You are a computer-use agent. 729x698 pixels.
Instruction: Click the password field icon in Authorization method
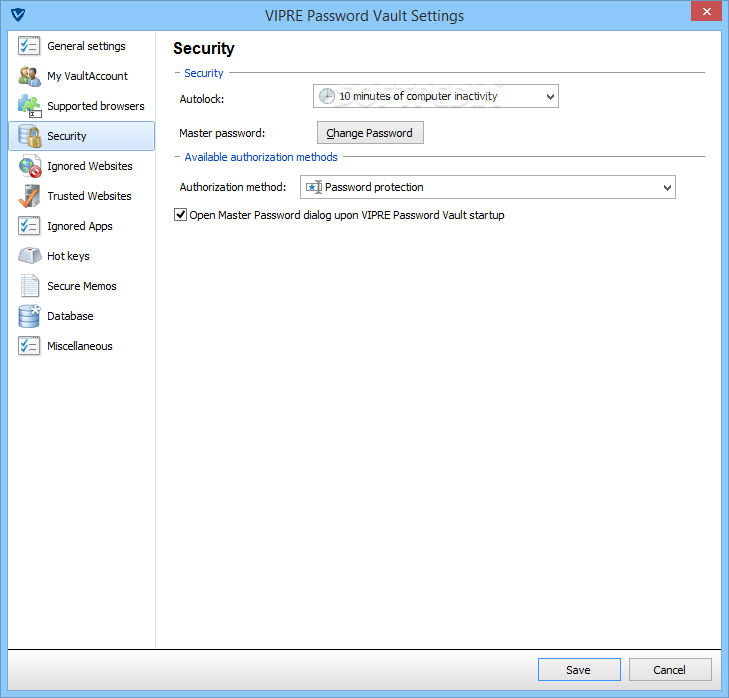click(x=314, y=187)
